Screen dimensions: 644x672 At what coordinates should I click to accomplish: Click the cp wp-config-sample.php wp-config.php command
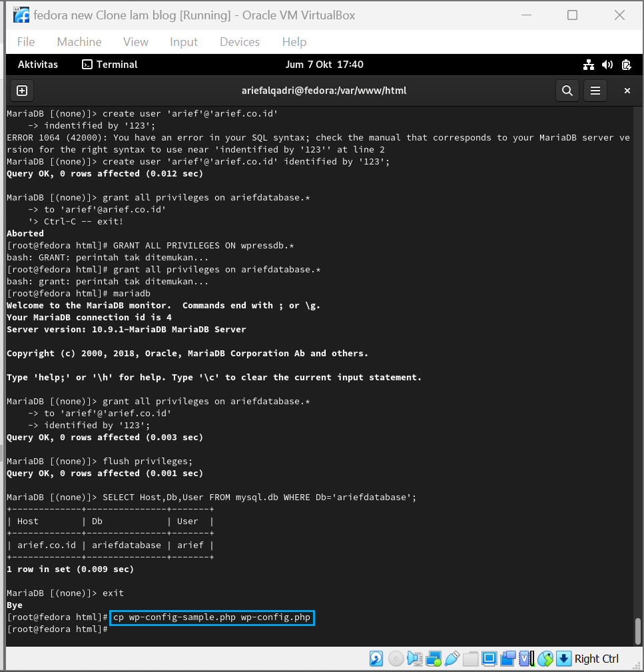pos(212,617)
